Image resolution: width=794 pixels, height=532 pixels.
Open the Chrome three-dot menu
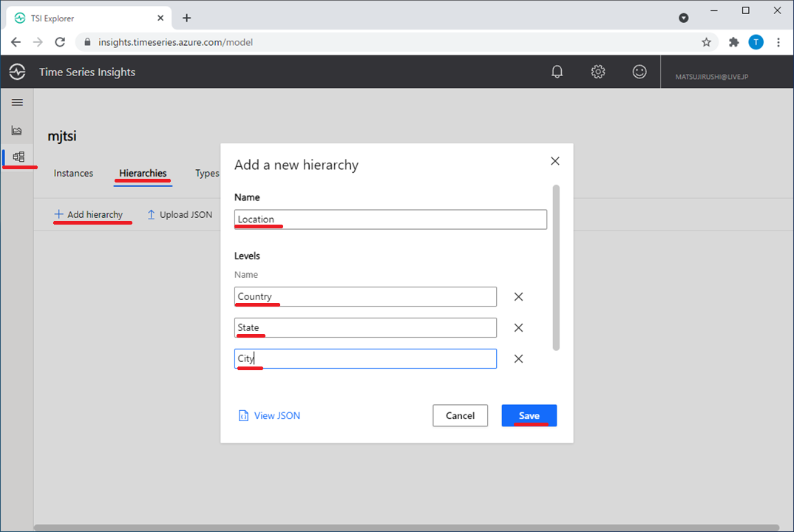pos(778,42)
